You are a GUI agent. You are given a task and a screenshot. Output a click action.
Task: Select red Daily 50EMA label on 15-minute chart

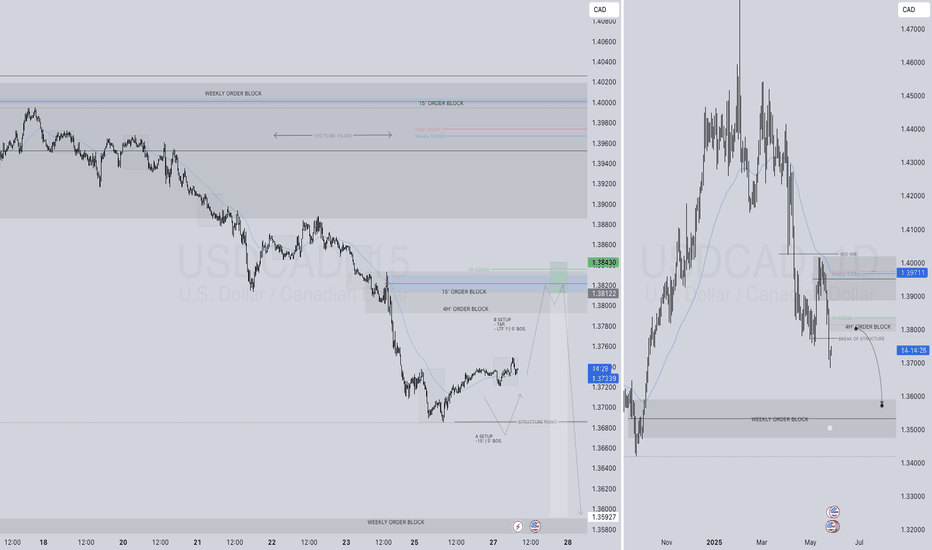click(427, 129)
